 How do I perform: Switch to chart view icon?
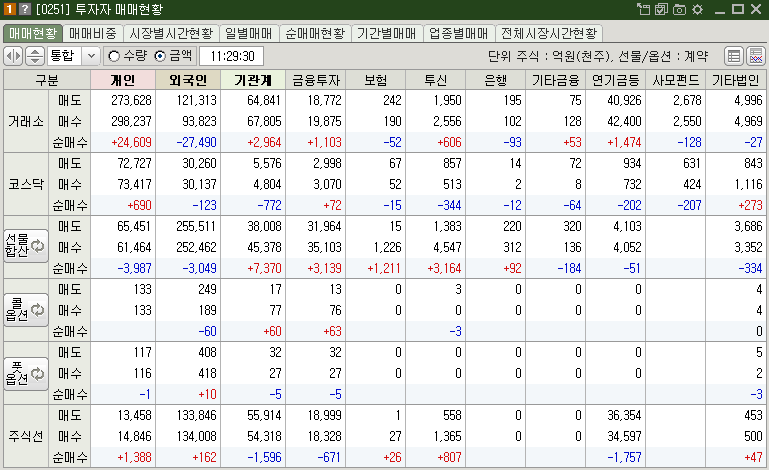(756, 56)
